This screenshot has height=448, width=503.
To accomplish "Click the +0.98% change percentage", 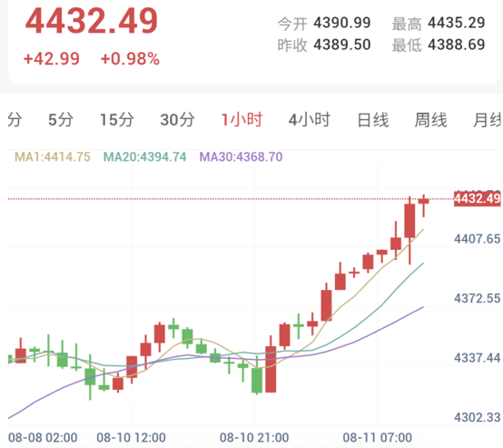I will click(x=130, y=59).
